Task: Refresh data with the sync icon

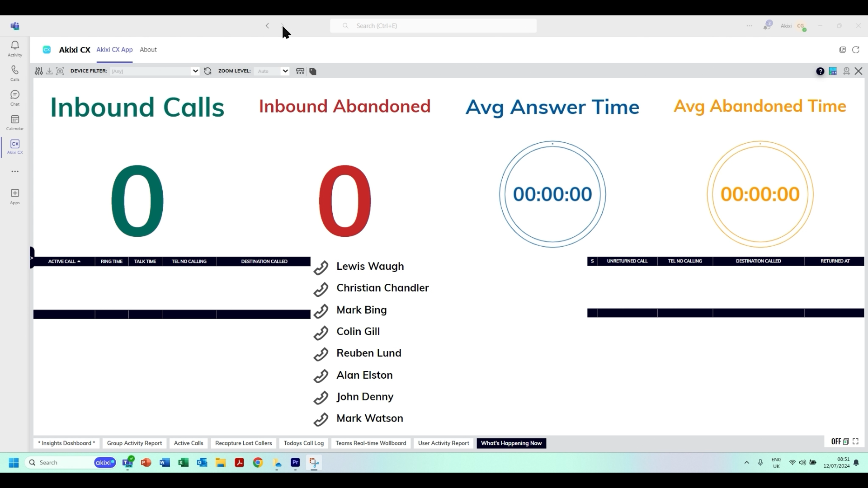Action: (x=207, y=71)
